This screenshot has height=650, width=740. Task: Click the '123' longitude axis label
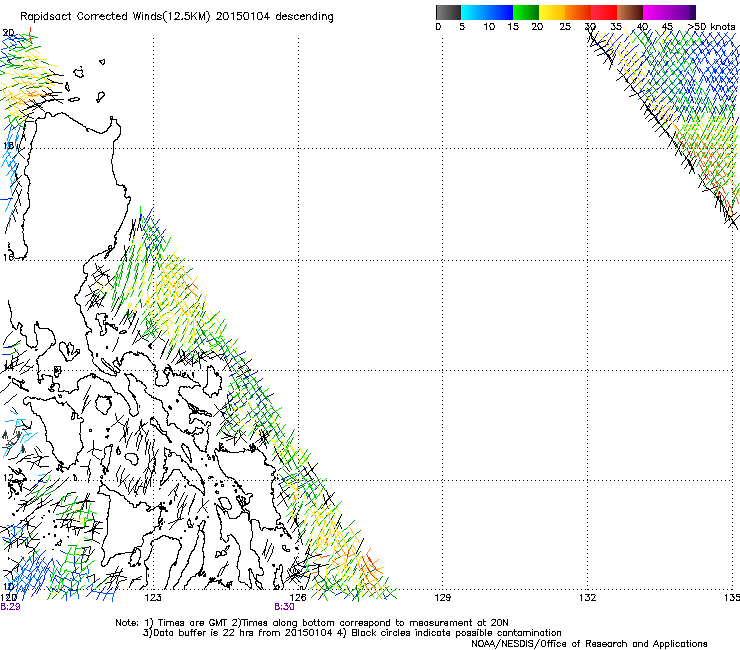(x=153, y=598)
